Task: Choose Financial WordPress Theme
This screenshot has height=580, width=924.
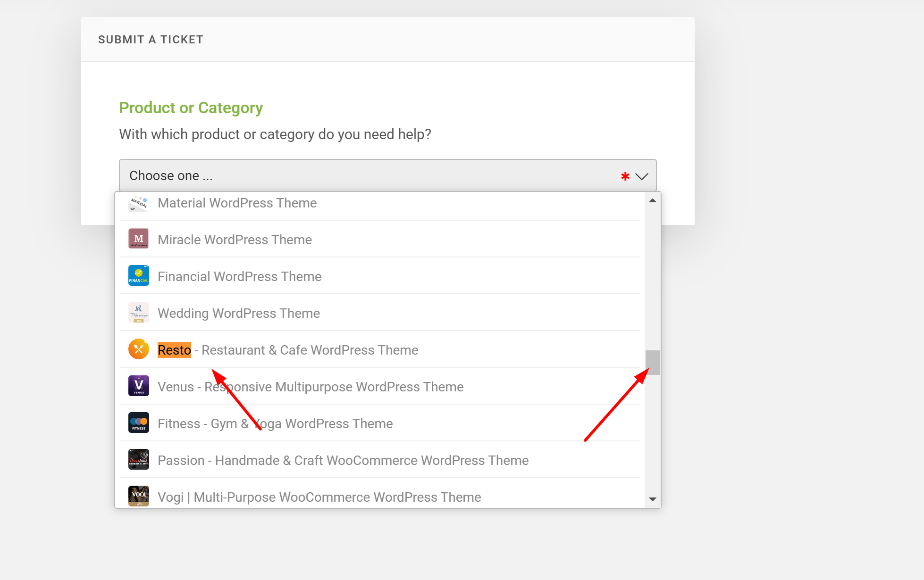Action: (380, 276)
